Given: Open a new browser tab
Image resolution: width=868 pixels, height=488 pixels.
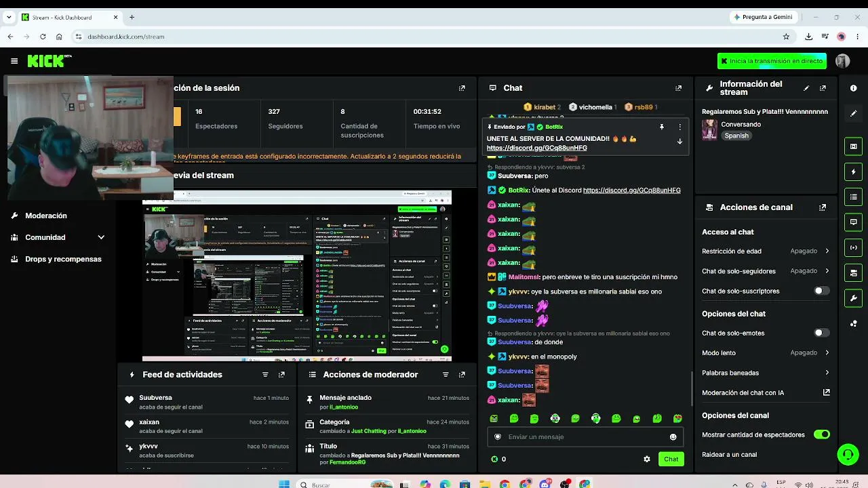Looking at the screenshot, I should point(132,17).
